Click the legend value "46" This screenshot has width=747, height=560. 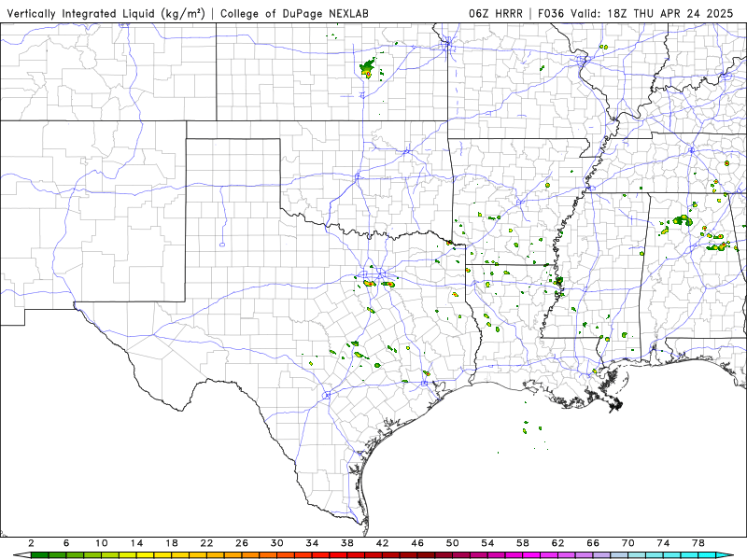pyautogui.click(x=417, y=543)
